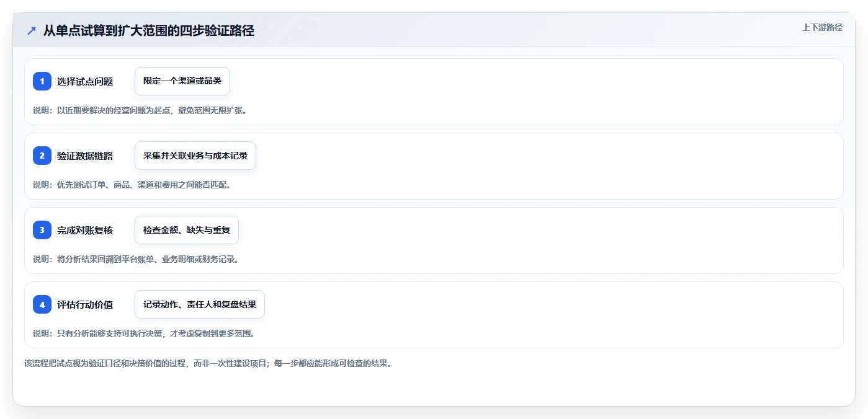
Task: Select the 完成对账复核 step title
Action: pos(85,230)
